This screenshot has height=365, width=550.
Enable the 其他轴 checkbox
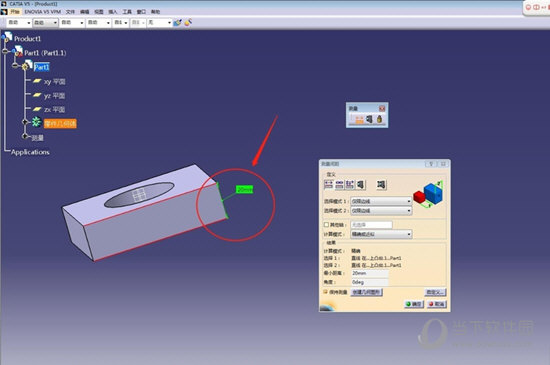click(326, 224)
